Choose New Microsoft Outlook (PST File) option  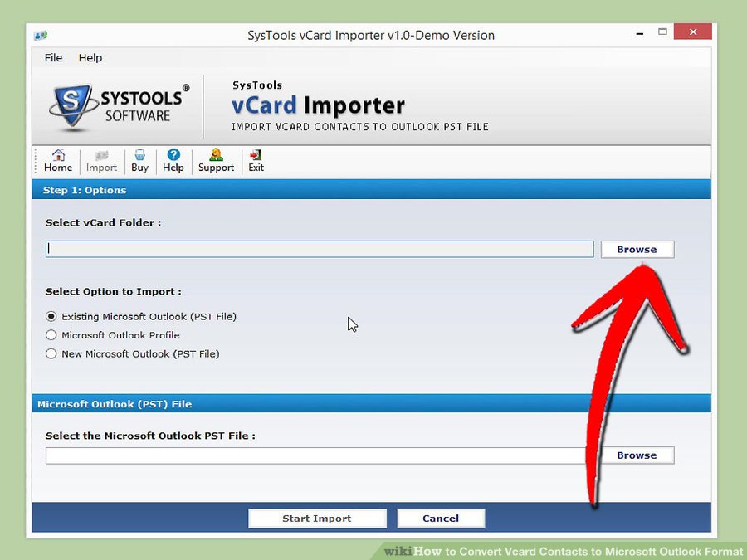(51, 354)
